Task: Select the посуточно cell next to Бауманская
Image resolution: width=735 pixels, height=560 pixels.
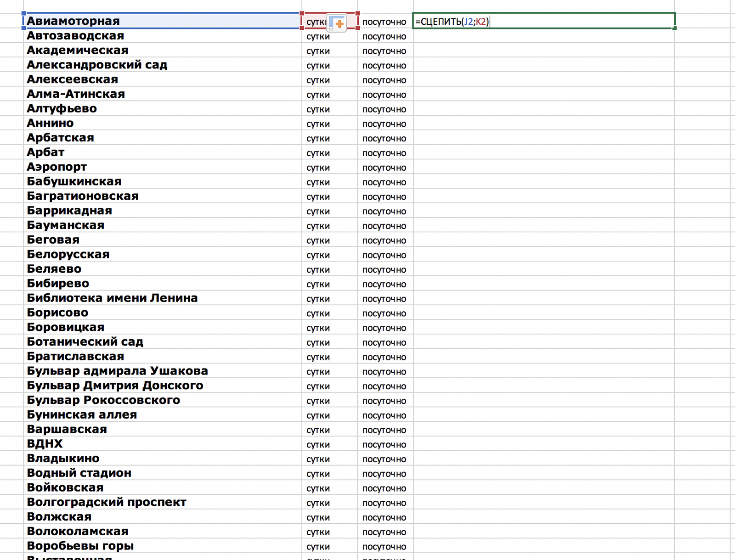Action: [384, 226]
